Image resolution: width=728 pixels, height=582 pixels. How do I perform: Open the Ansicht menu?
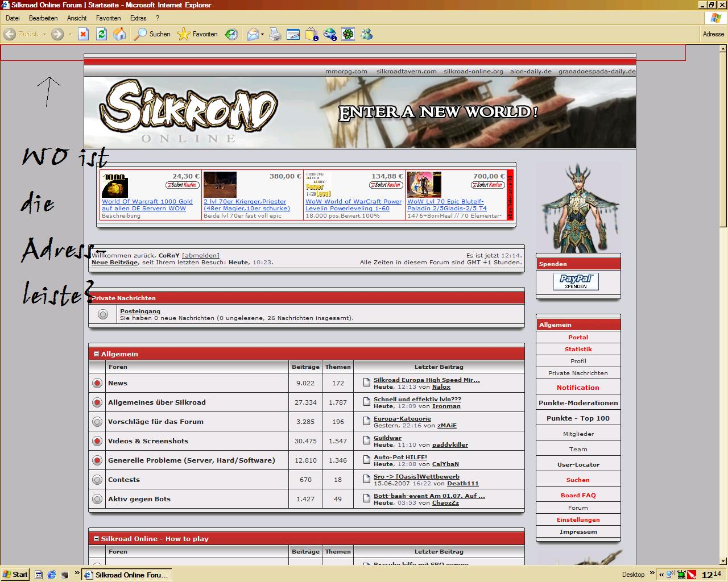point(77,18)
